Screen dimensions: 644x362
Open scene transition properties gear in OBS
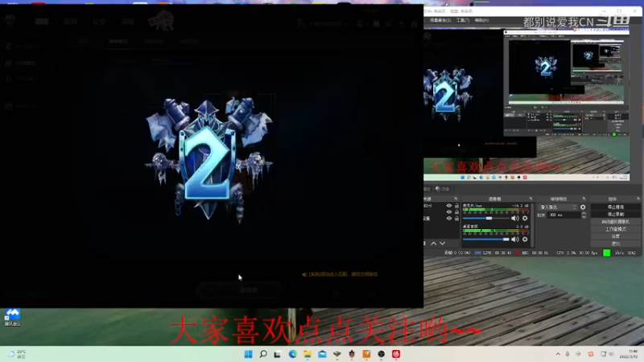(x=583, y=208)
